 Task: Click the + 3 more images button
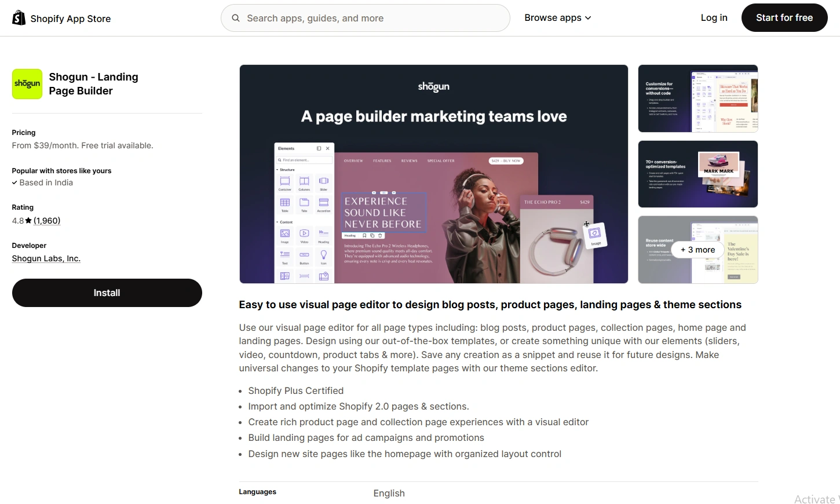point(697,250)
